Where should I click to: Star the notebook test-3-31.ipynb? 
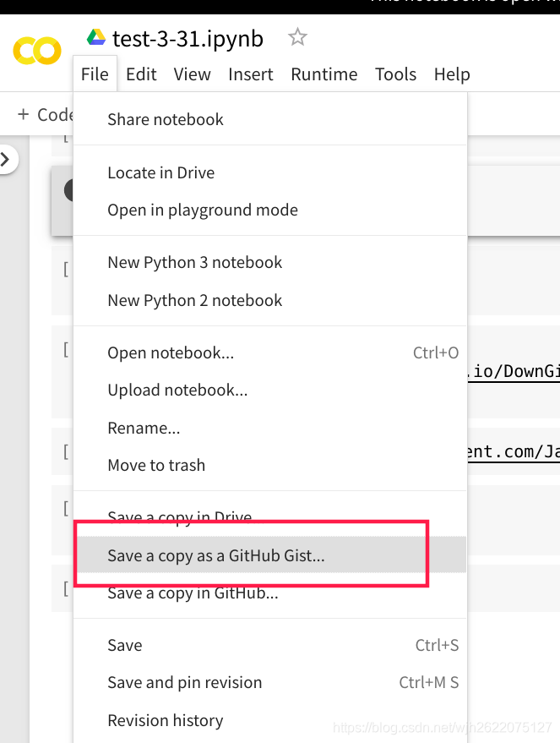point(297,37)
